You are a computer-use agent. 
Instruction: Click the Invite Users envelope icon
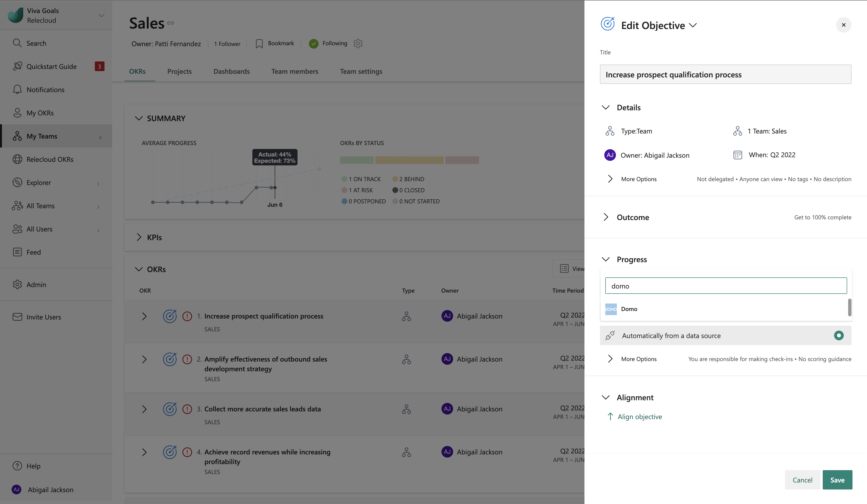[x=17, y=317]
